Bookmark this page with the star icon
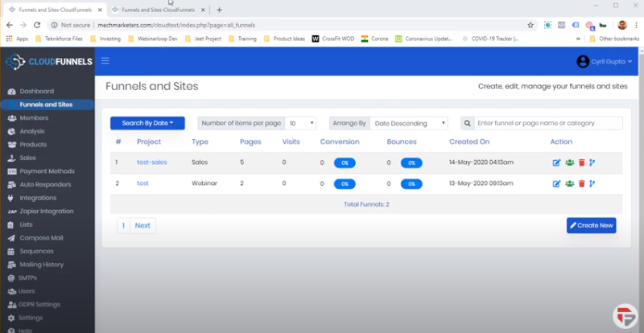This screenshot has height=333, width=644. pos(530,25)
